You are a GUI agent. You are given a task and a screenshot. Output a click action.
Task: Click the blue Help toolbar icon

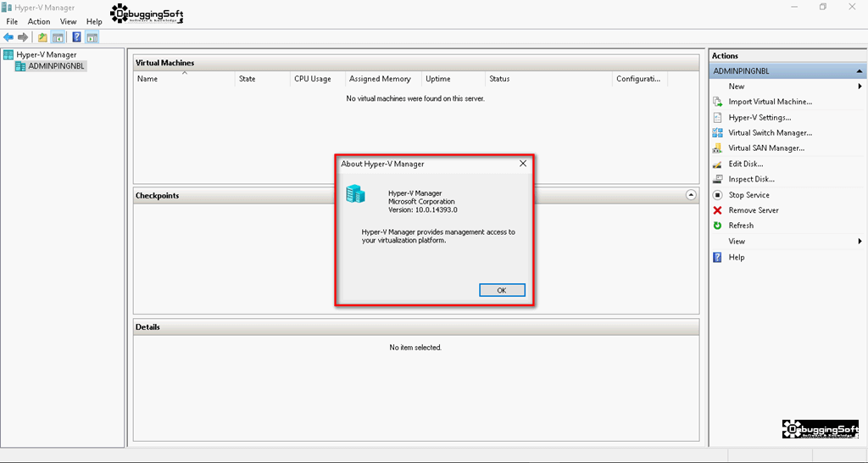pyautogui.click(x=77, y=37)
